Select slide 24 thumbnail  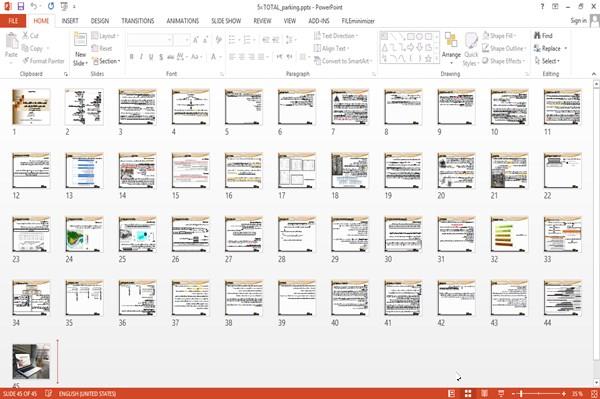pyautogui.click(x=84, y=234)
